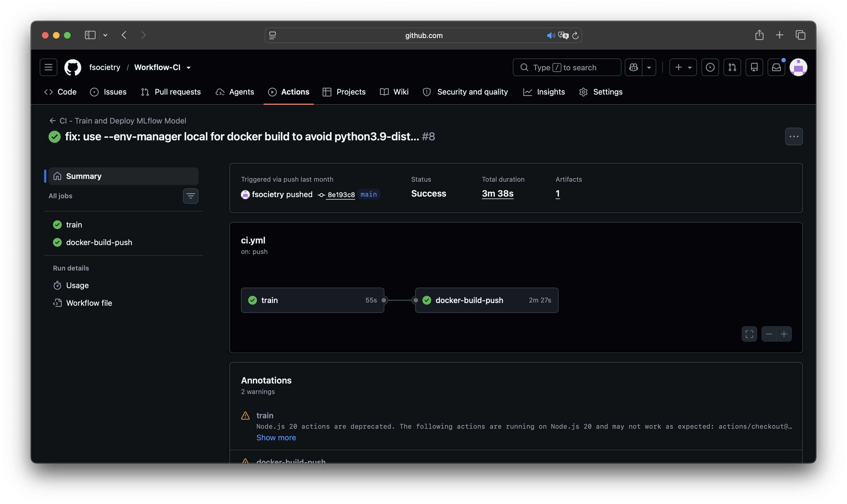This screenshot has height=504, width=847.
Task: Go back with the Safari back arrow
Action: point(124,35)
